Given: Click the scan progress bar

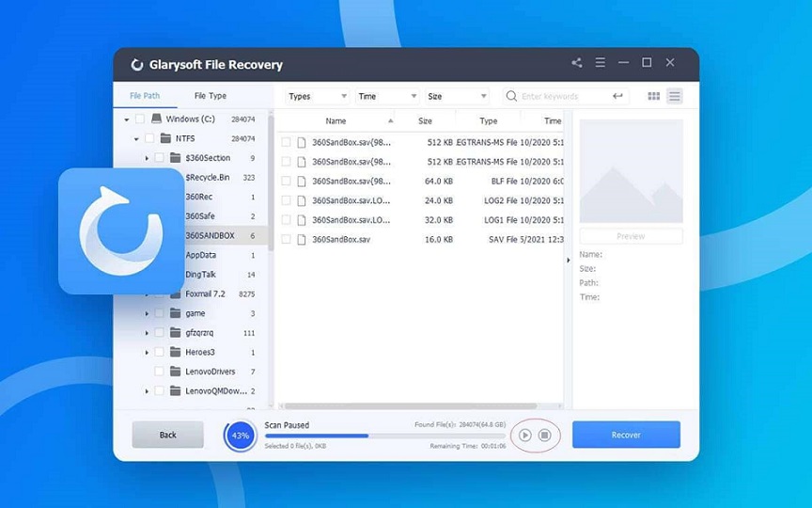Looking at the screenshot, I should pyautogui.click(x=385, y=436).
